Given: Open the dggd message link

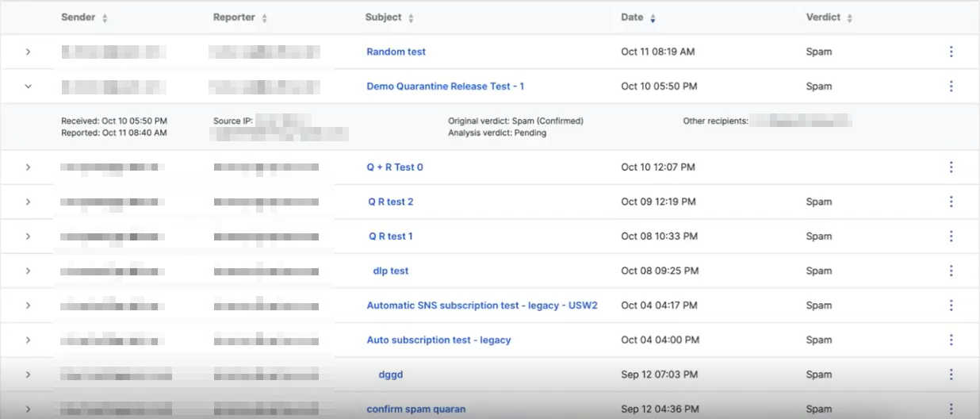Looking at the screenshot, I should 390,375.
